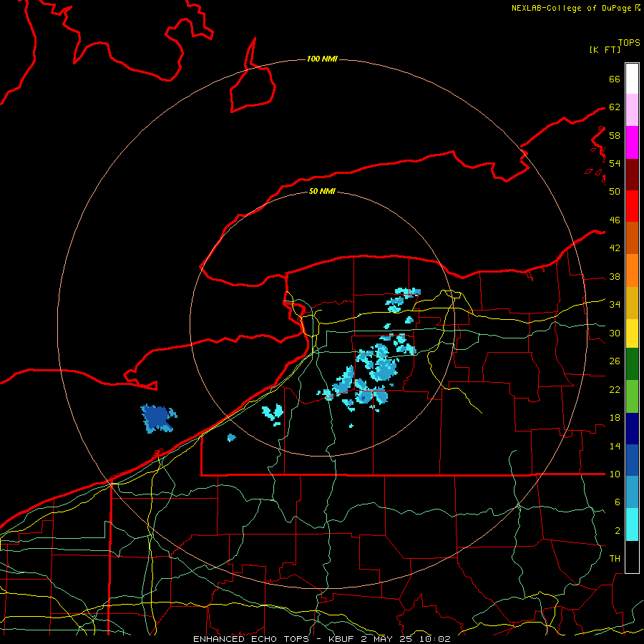Click the magenta 58 legend color swatch
This screenshot has height=644, width=644.
click(632, 142)
